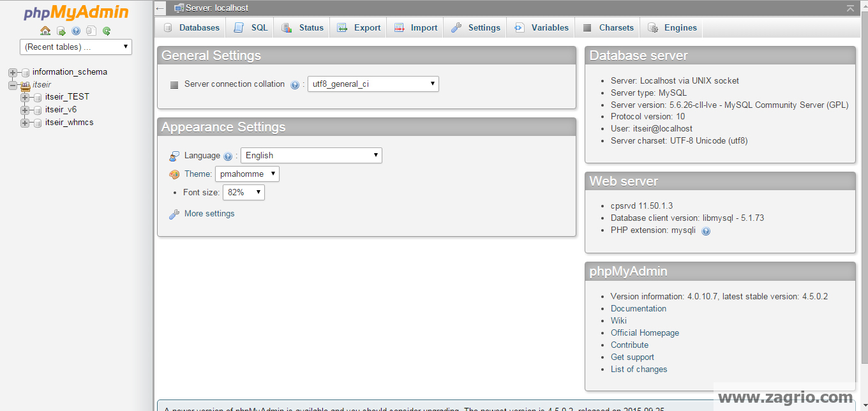Viewport: 868px width, 411px height.
Task: Open the Language dropdown showing English
Action: click(x=311, y=155)
